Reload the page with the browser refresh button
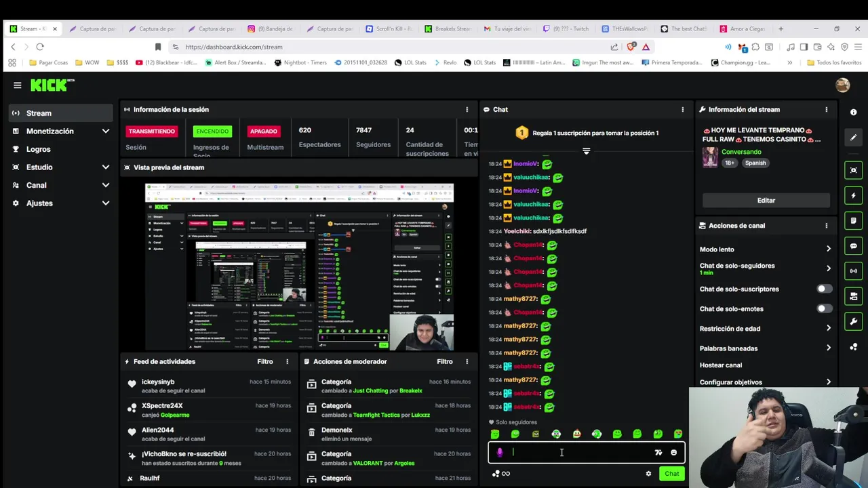 click(40, 47)
